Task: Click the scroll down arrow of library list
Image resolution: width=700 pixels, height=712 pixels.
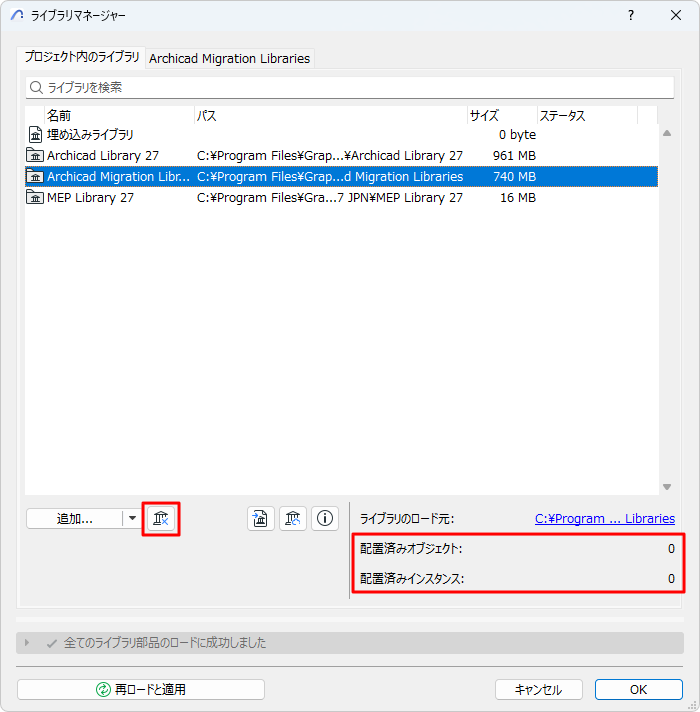Action: [x=667, y=487]
